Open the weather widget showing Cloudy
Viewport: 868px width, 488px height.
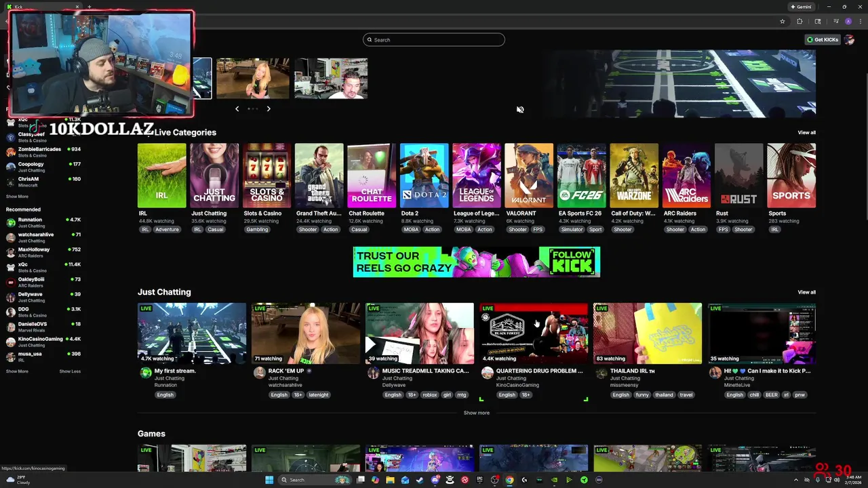[18, 480]
